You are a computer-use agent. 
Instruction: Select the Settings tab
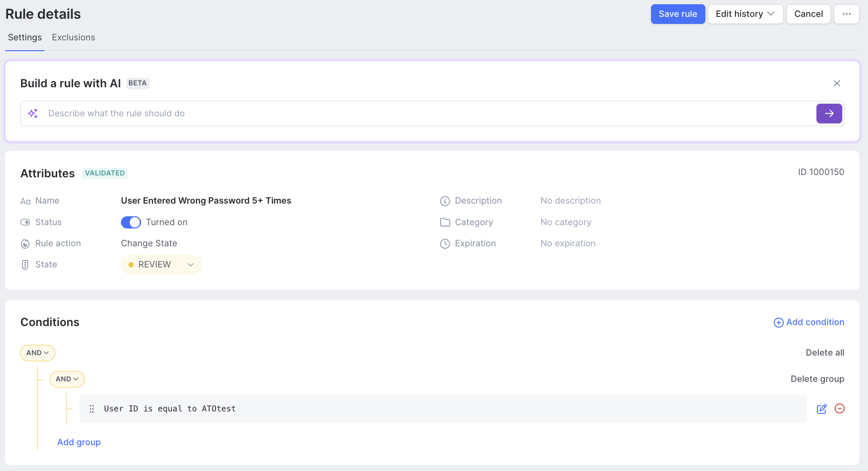[x=24, y=37]
